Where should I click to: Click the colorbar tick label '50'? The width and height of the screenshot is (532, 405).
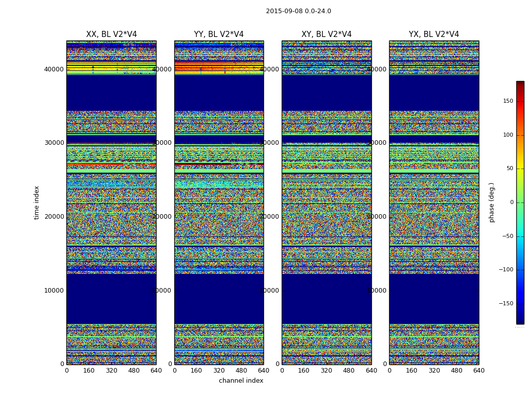510,169
